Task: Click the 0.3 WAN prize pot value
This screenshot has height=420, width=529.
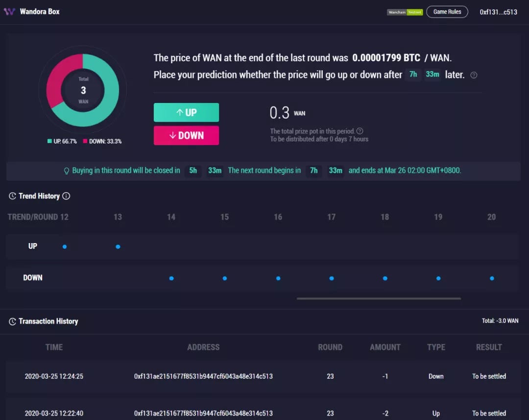Action: 287,113
